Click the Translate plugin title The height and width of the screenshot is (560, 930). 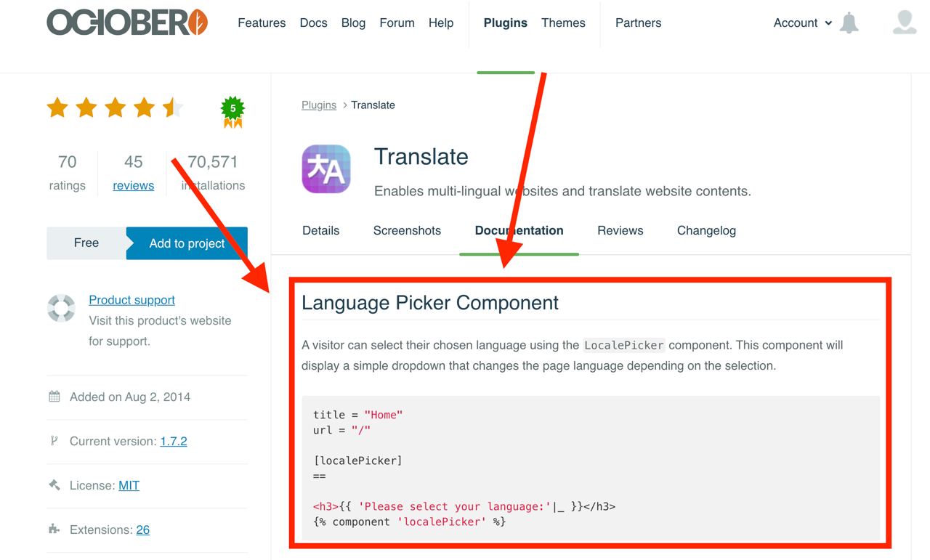point(421,156)
